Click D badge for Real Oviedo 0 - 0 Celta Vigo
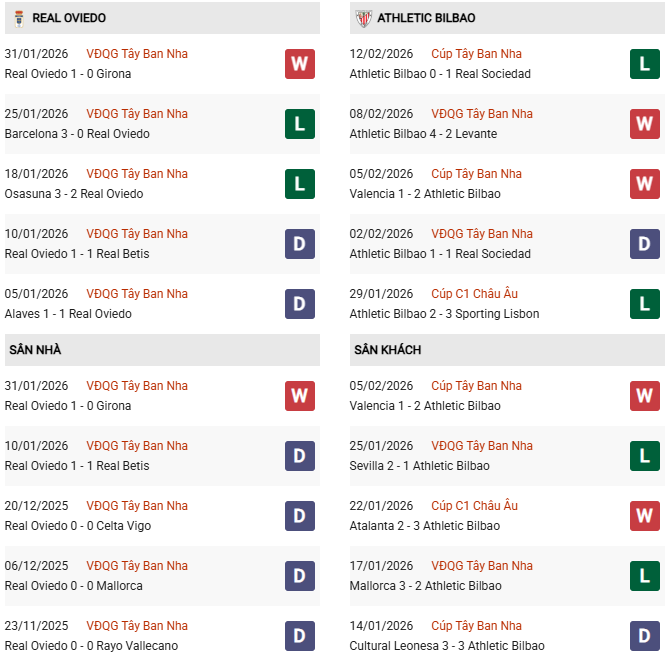 (299, 516)
